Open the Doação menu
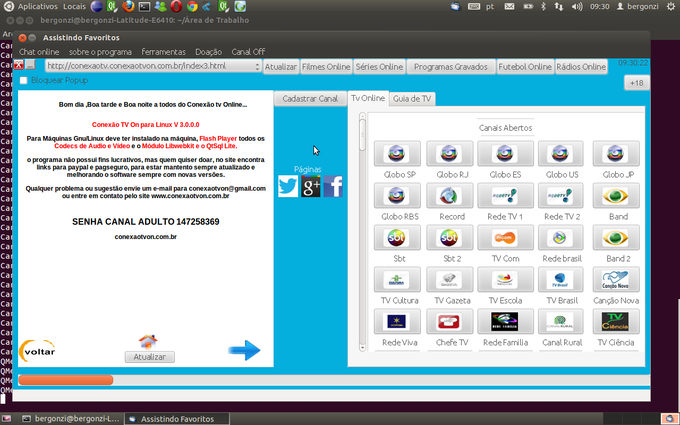The image size is (680, 425). click(x=209, y=52)
